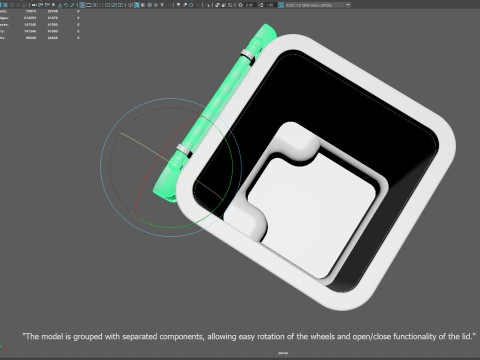Viewport: 480px width, 360px height.
Task: Click the exposure value field
Action: (250, 5)
